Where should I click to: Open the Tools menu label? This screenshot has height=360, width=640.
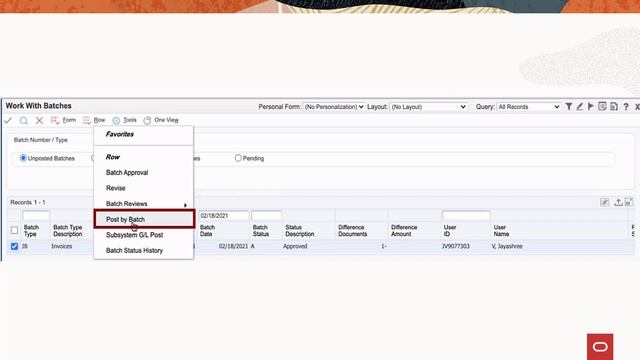point(130,120)
